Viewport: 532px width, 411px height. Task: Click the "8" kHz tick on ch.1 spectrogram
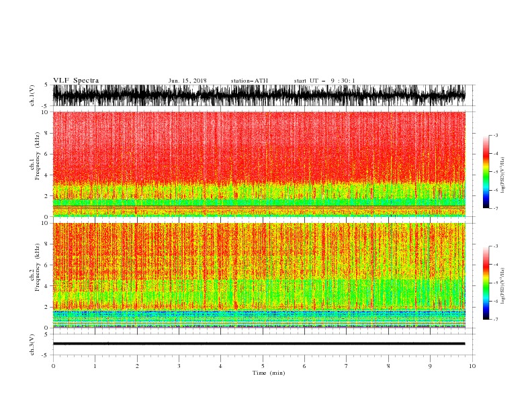coord(46,133)
